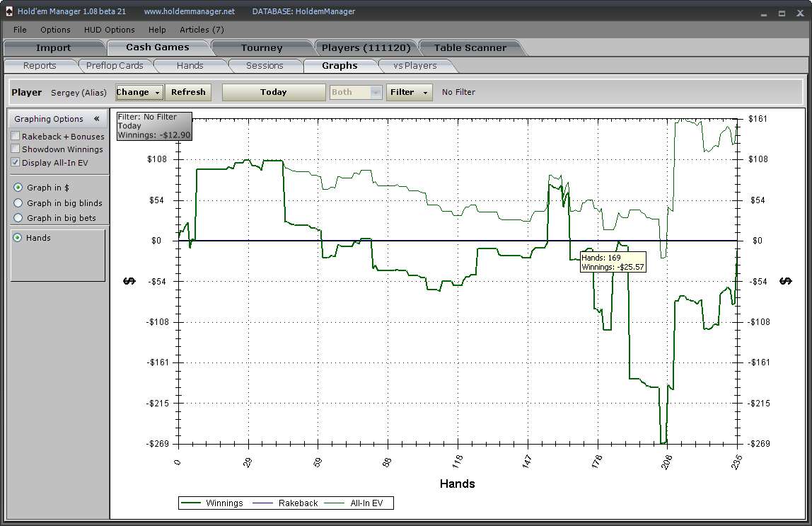The height and width of the screenshot is (526, 812).
Task: Expand the Both combo box
Action: point(356,92)
